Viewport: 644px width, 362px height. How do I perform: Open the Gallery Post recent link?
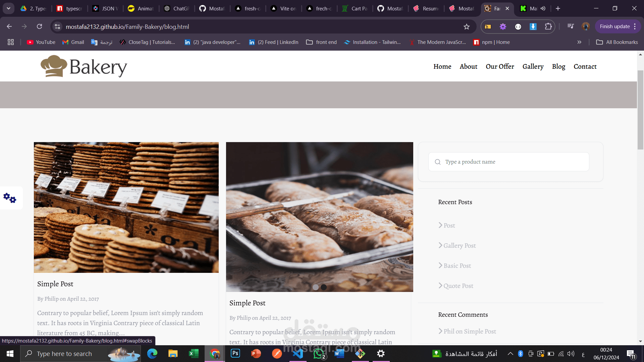click(x=460, y=246)
